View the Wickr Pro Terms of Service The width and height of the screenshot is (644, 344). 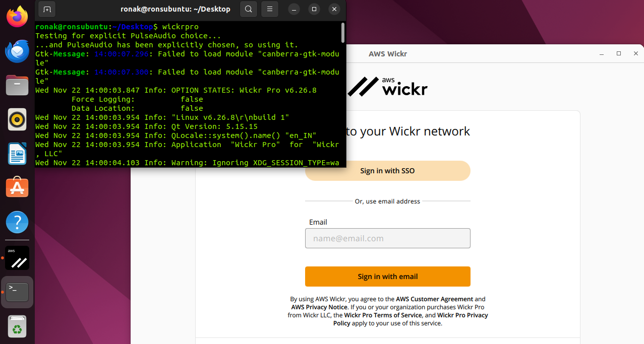[x=383, y=315]
